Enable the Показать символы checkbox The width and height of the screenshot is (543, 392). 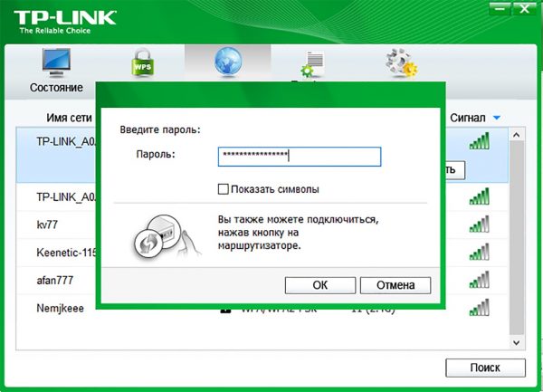(x=223, y=189)
